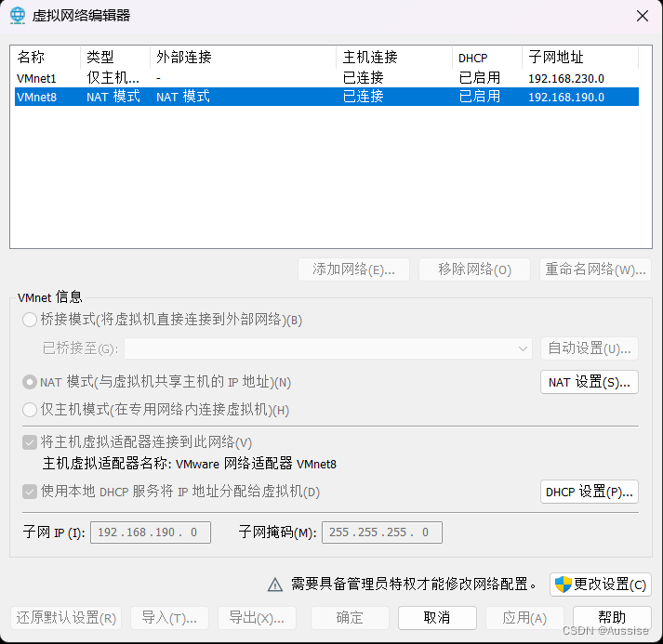Click the warning triangle icon
The image size is (663, 644).
point(275,585)
